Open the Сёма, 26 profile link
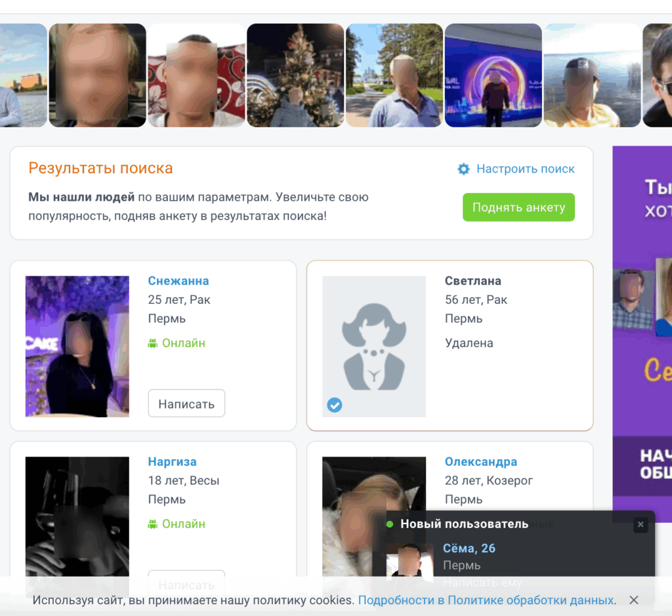 469,548
